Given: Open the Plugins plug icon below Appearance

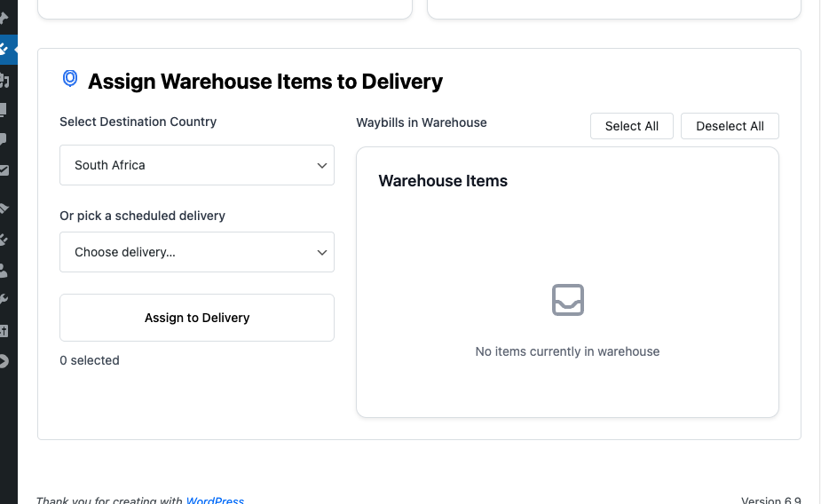Looking at the screenshot, I should 4,240.
